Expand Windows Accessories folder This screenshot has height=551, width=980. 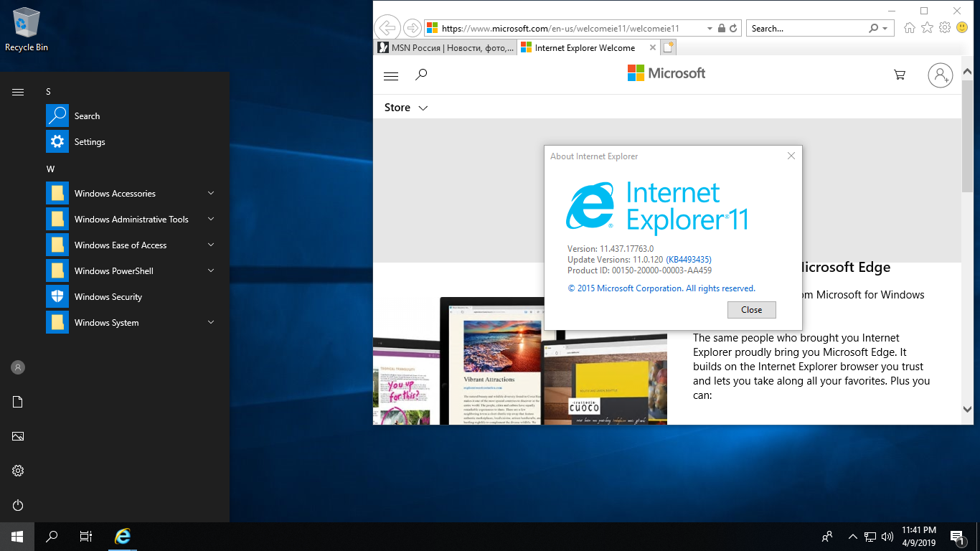(x=131, y=194)
